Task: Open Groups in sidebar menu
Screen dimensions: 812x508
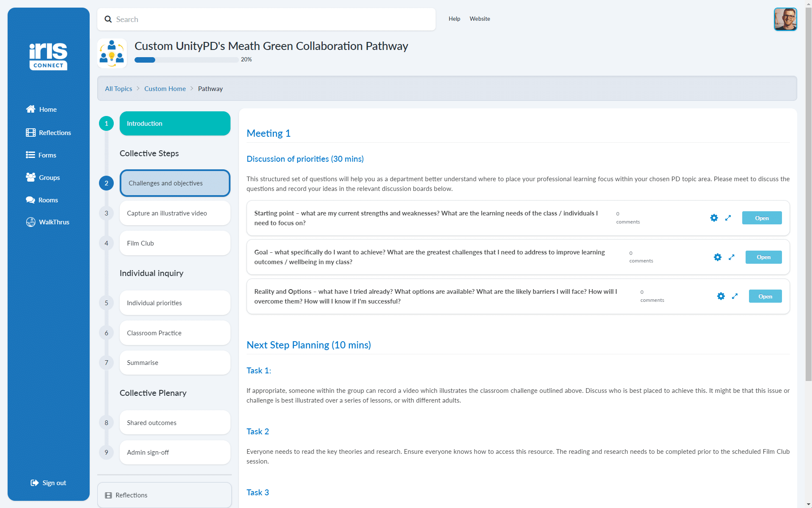Action: point(43,177)
